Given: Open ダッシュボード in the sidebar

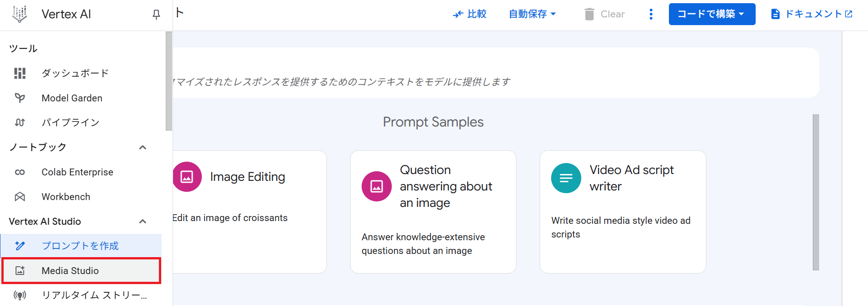Looking at the screenshot, I should pos(81,73).
